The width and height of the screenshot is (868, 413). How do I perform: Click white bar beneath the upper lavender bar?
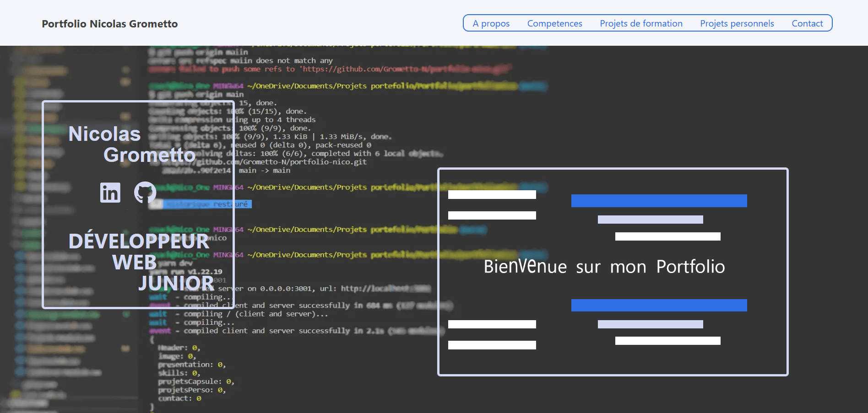pyautogui.click(x=667, y=236)
